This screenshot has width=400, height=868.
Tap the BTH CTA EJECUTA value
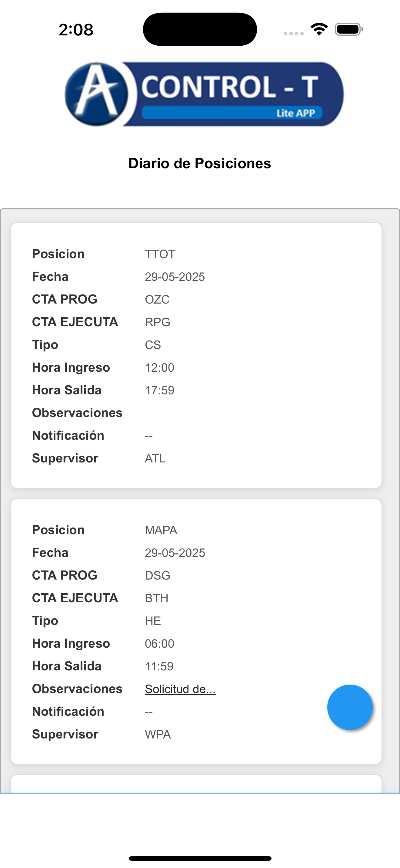[x=156, y=598]
